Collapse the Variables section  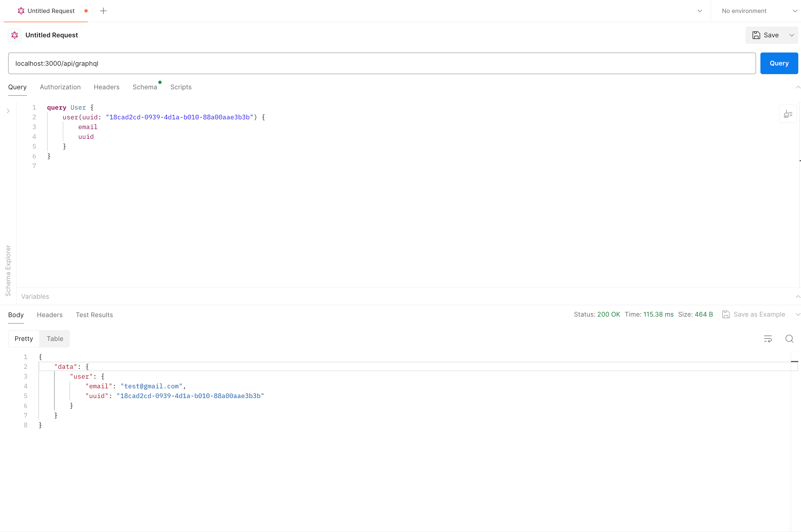tap(798, 297)
